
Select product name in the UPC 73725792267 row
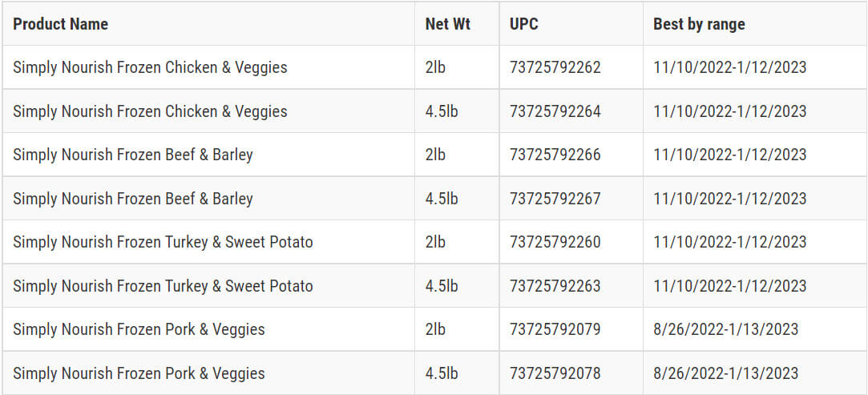[x=133, y=199]
